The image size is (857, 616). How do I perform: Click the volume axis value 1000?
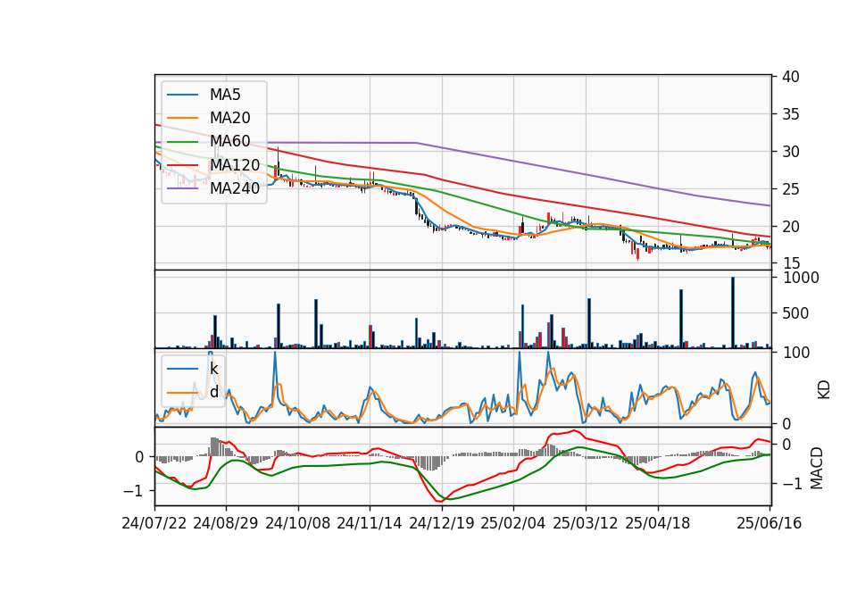tap(801, 278)
